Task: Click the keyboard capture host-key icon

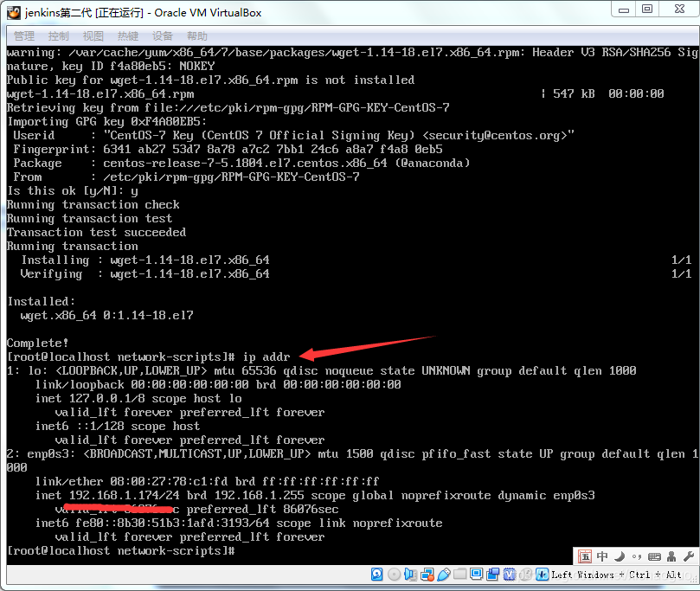Action: click(x=542, y=575)
